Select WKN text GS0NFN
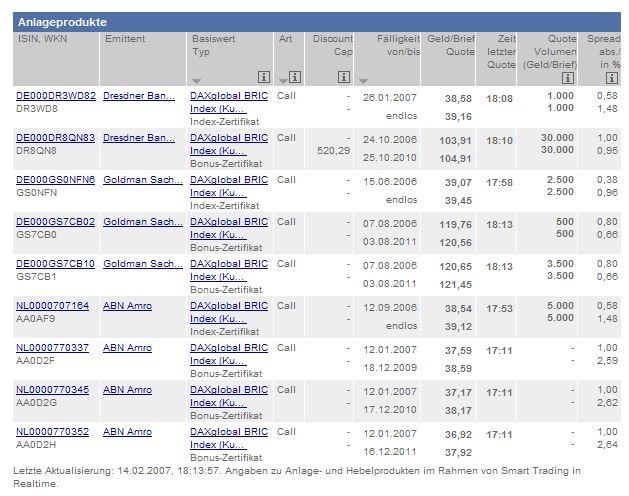This screenshot has height=496, width=629. coord(37,193)
